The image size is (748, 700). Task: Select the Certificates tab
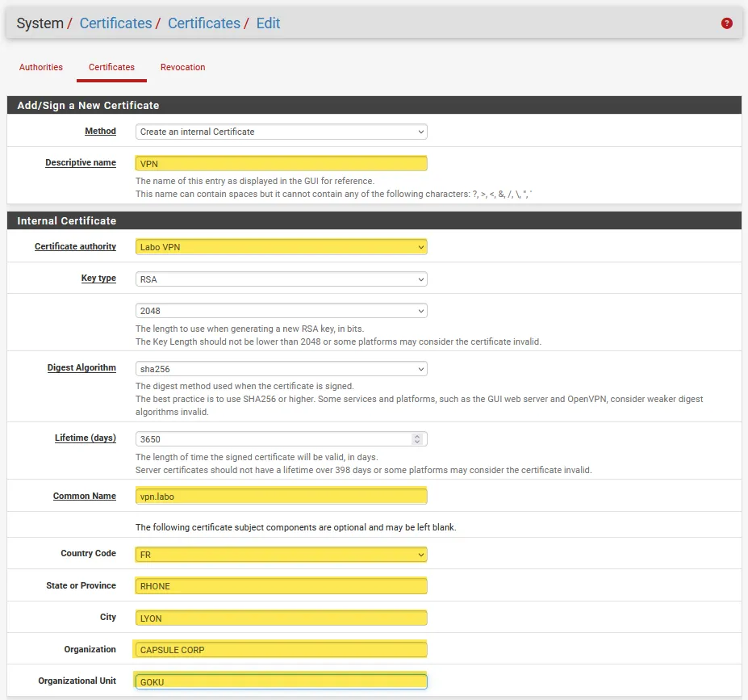(x=111, y=67)
